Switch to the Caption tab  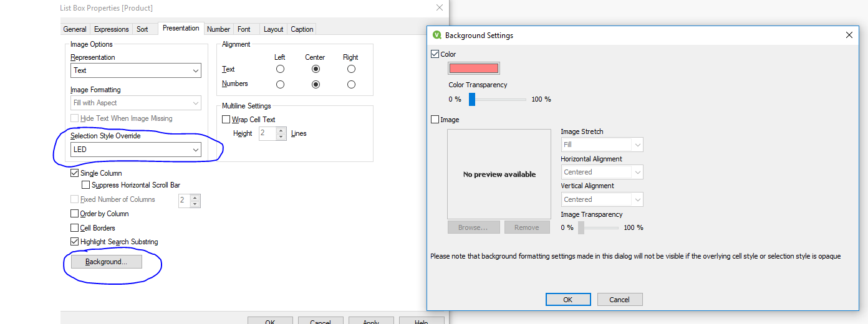pyautogui.click(x=302, y=29)
